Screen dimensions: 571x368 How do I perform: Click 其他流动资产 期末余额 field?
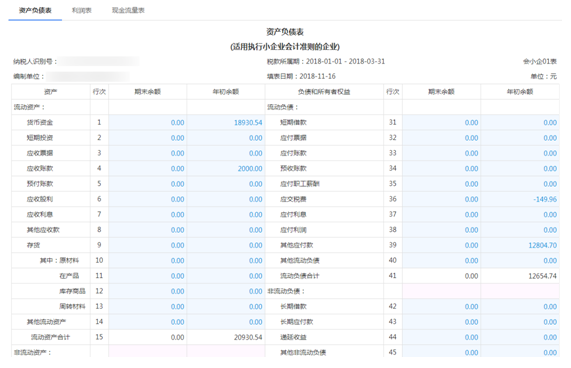(147, 322)
